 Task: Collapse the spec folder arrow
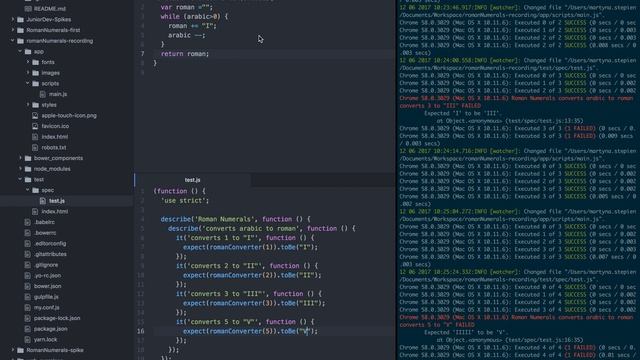tap(28, 190)
